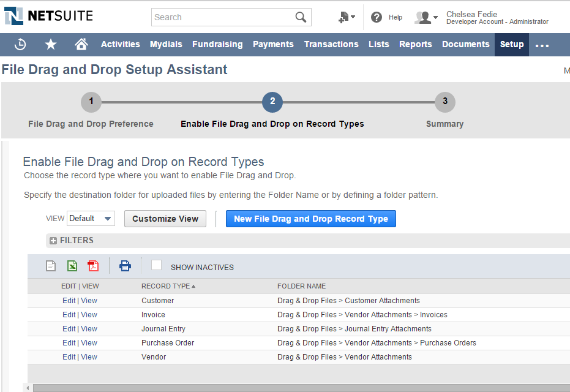Print the record types list

point(125,266)
